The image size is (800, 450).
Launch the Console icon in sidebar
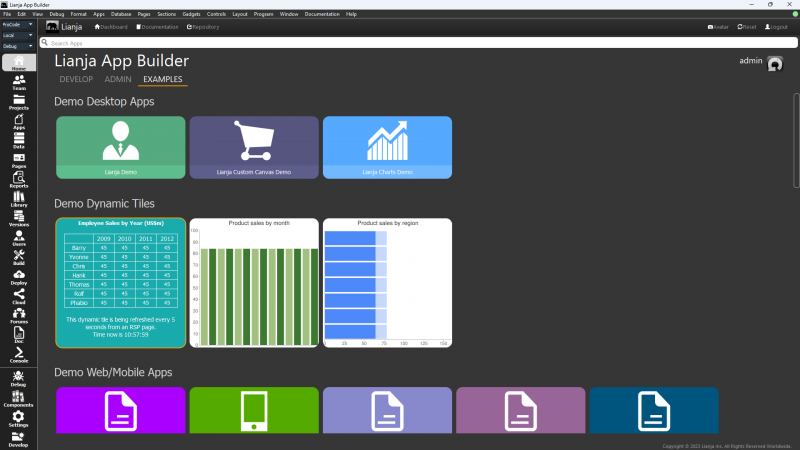pyautogui.click(x=19, y=354)
